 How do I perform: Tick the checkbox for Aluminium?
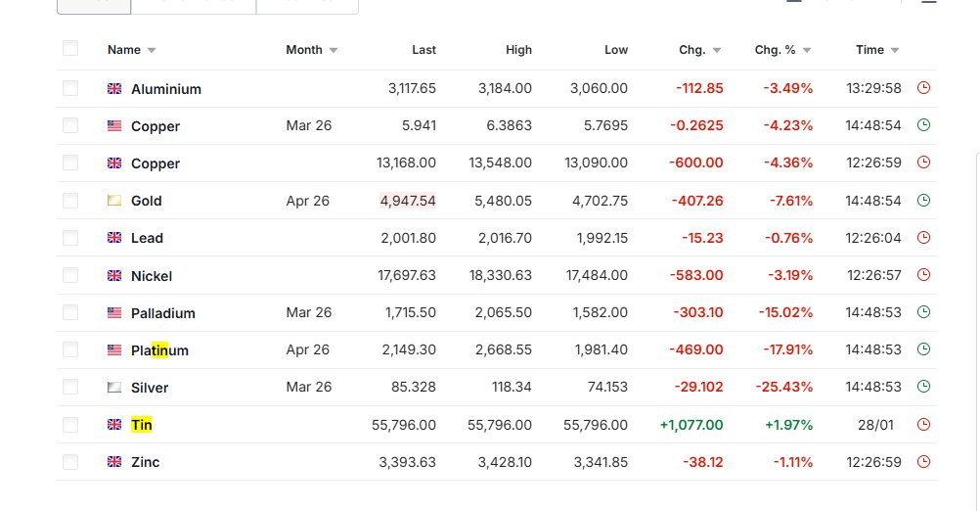pyautogui.click(x=70, y=88)
